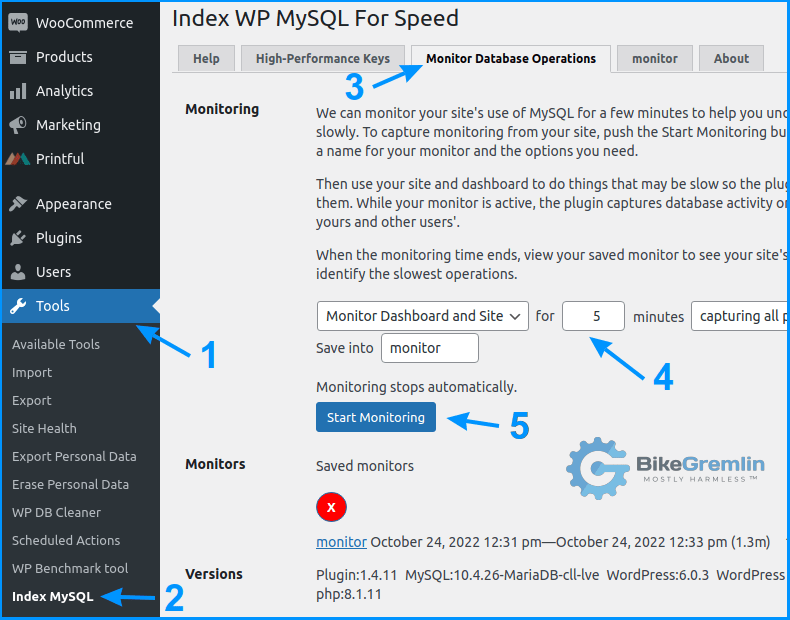Click the Appearance paintbrush icon
Viewport: 790px width, 620px height.
(x=18, y=204)
